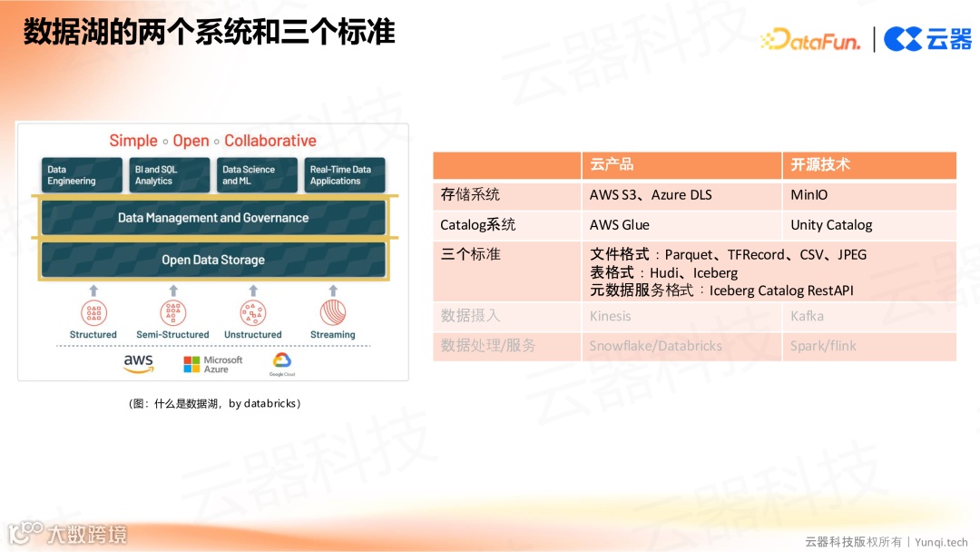Click the 云产品 column header
This screenshot has height=552, width=980.
coord(681,165)
